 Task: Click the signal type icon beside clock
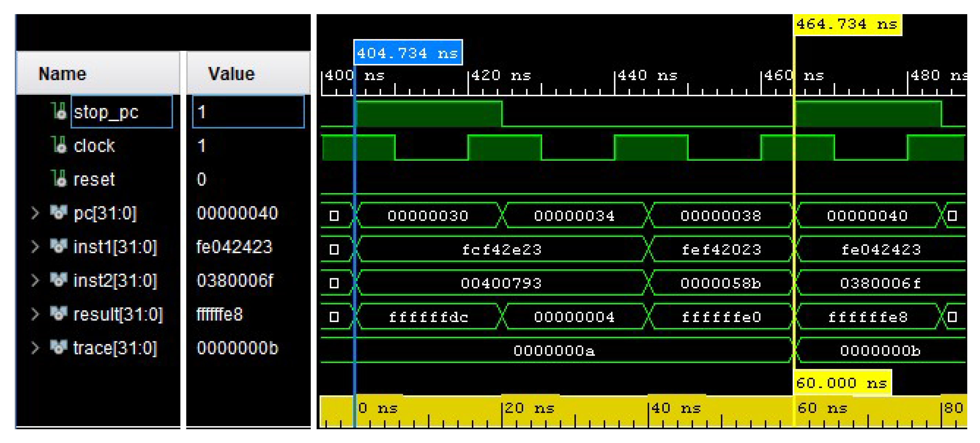tap(60, 145)
